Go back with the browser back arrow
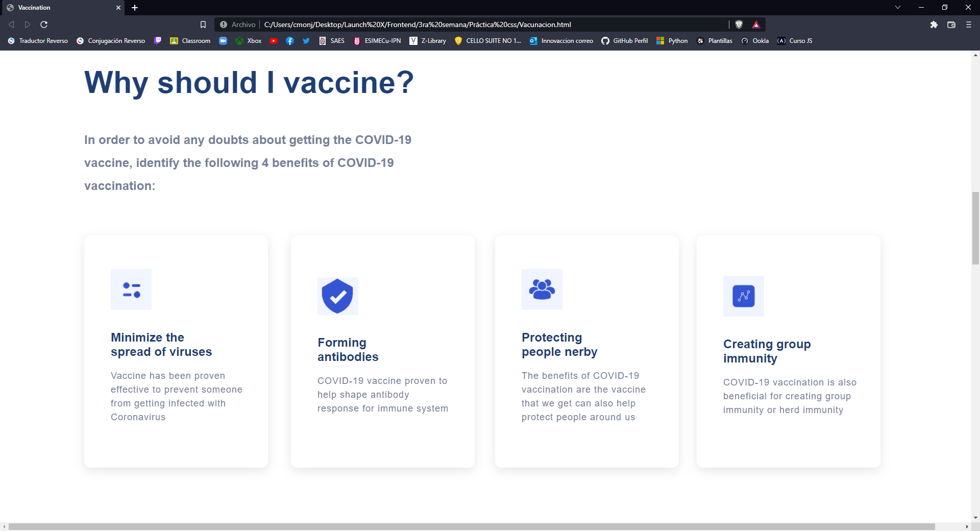The height and width of the screenshot is (531, 980). tap(11, 25)
